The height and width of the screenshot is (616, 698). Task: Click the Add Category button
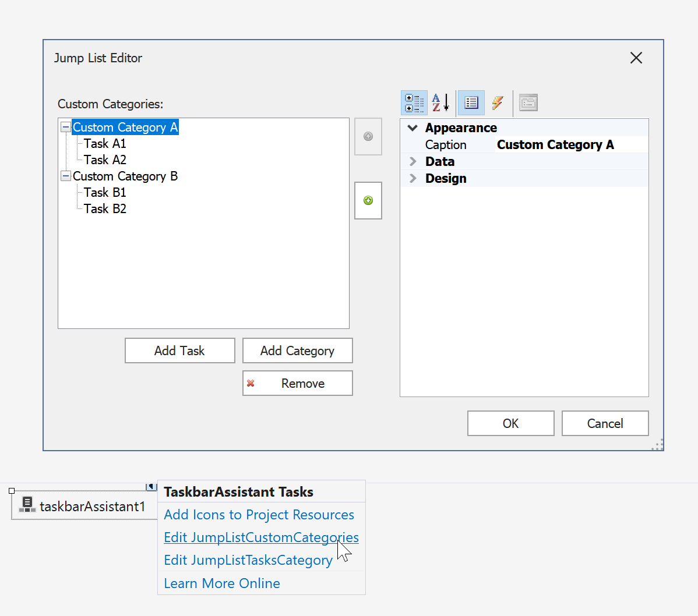[297, 351]
